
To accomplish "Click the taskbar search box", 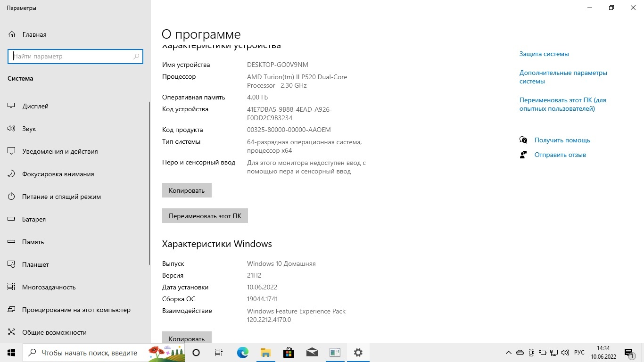I will tap(104, 353).
